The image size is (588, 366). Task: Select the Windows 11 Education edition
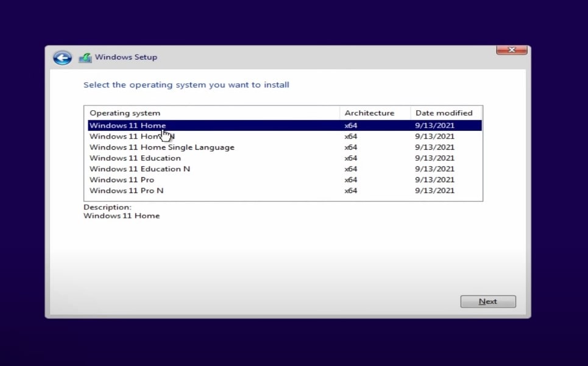[x=285, y=158]
